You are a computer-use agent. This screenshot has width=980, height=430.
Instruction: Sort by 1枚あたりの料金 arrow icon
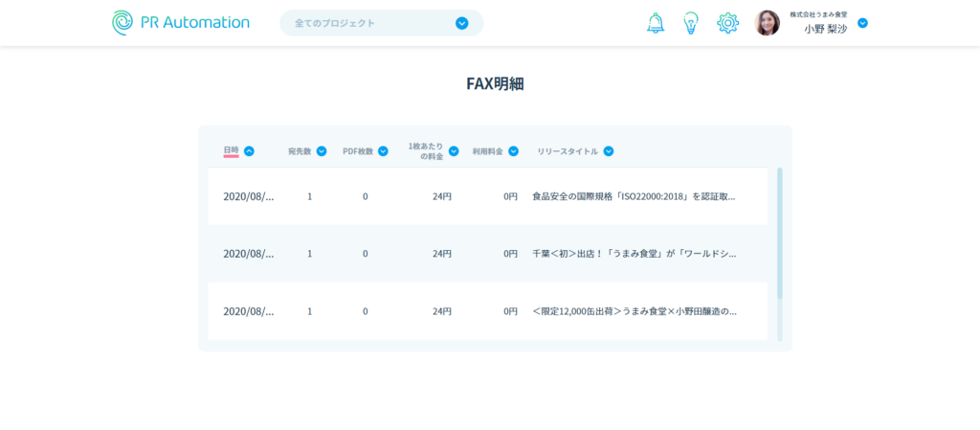[454, 151]
